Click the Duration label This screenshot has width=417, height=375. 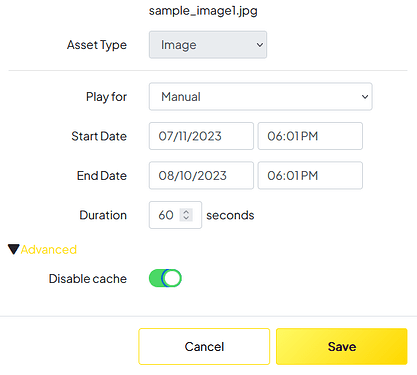103,215
